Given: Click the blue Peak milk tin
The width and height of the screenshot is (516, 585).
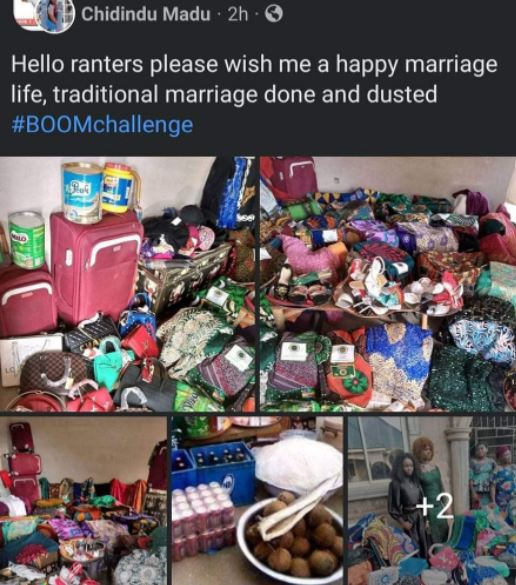Looking at the screenshot, I should tap(82, 193).
